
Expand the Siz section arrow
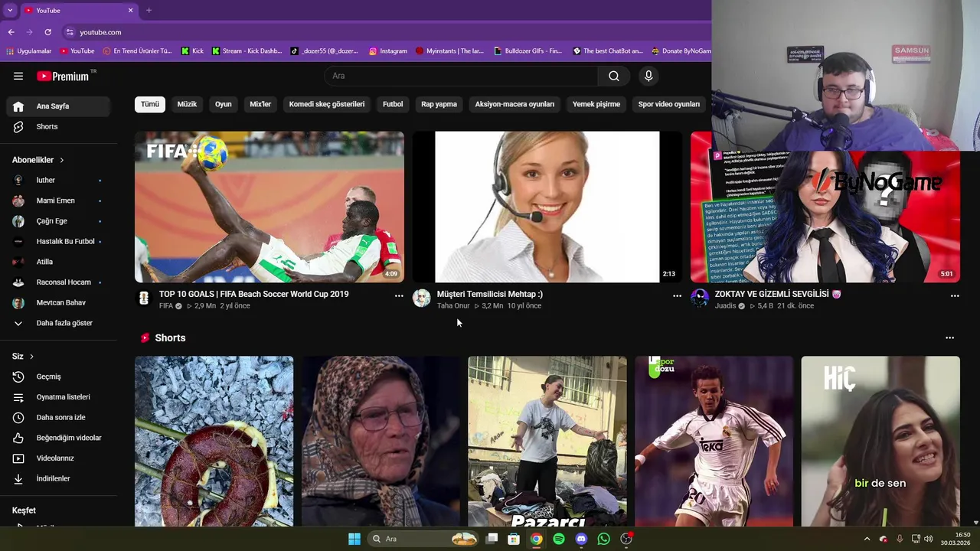coord(31,357)
